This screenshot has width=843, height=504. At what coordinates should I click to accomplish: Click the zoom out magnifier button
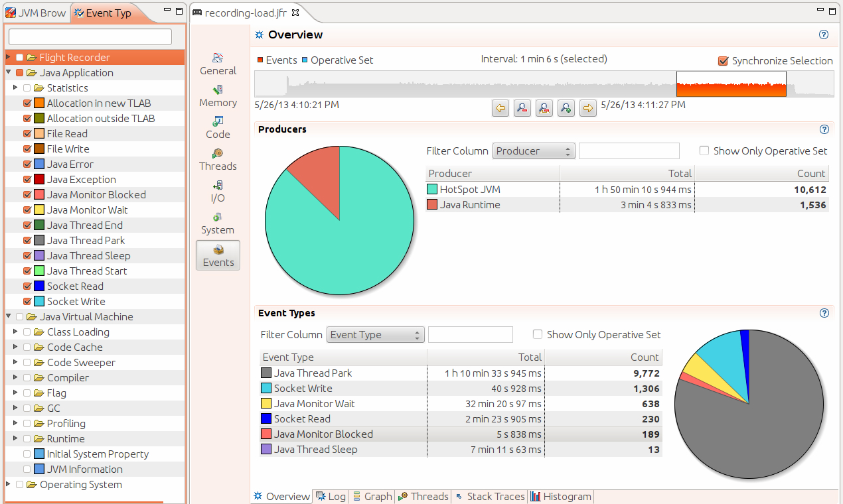[x=522, y=107]
